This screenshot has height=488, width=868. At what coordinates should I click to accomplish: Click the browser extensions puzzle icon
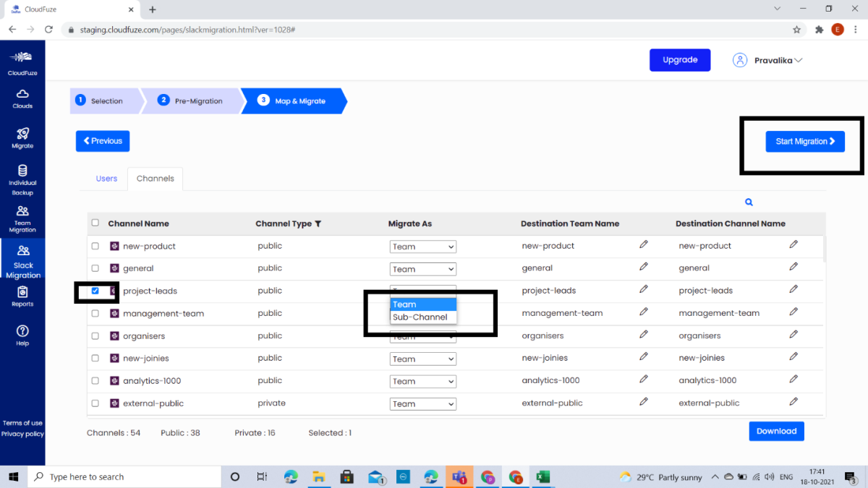pyautogui.click(x=819, y=30)
